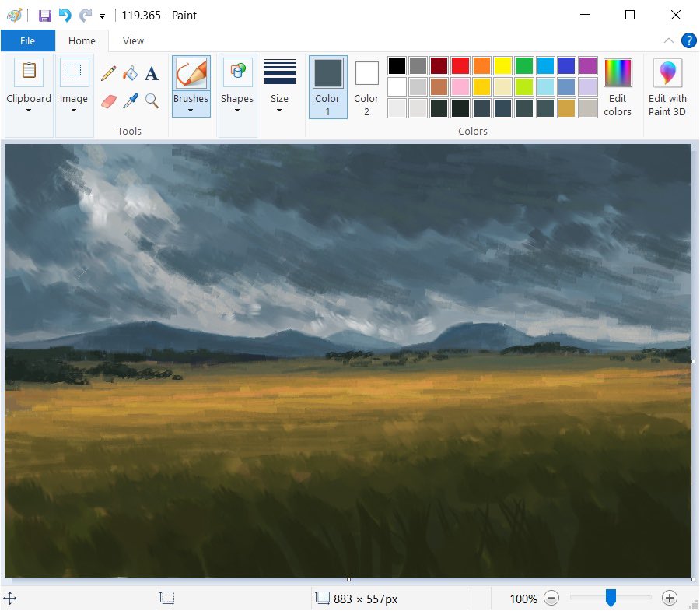Viewport: 700px width, 611px height.
Task: Launch Edit with Paint 3D
Action: click(x=667, y=87)
